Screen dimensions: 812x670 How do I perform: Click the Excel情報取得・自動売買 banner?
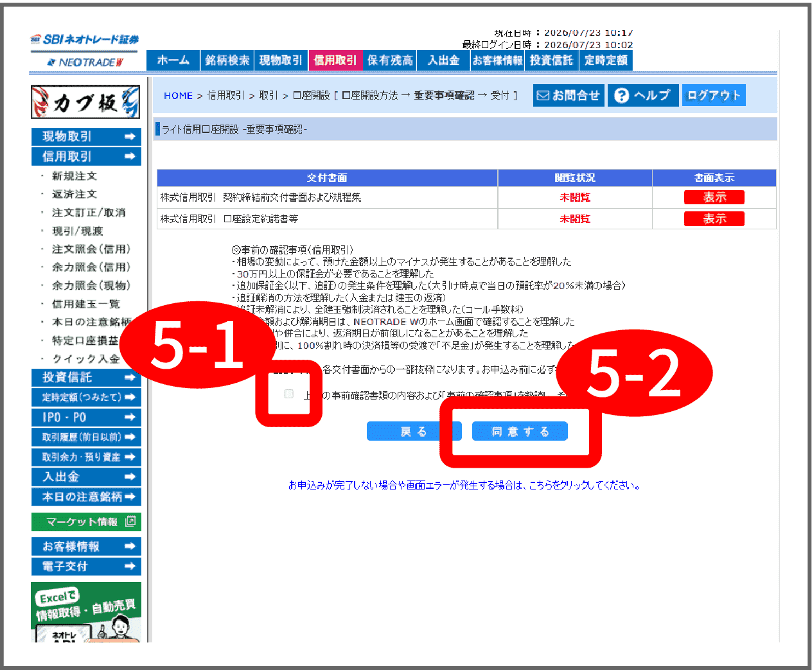click(86, 612)
